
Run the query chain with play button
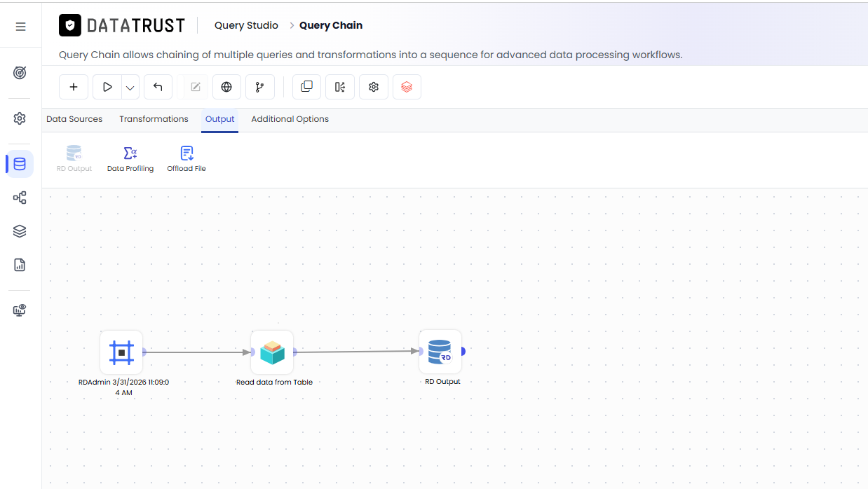[107, 87]
